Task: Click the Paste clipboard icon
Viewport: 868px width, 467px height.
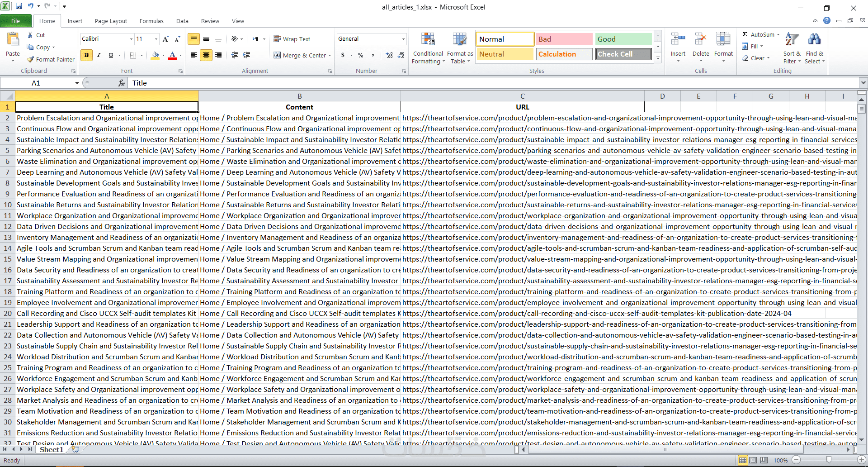Action: (13, 40)
